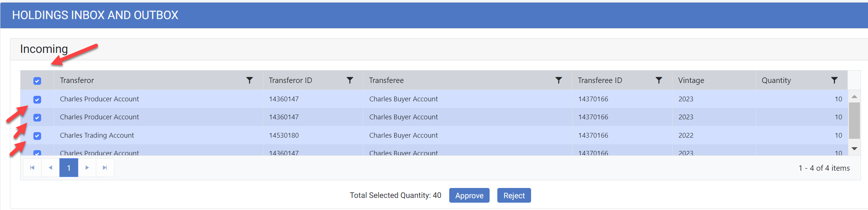Uncheck the second Charles Producer Account row
Image resolution: width=868 pixels, height=210 pixels.
(x=37, y=117)
